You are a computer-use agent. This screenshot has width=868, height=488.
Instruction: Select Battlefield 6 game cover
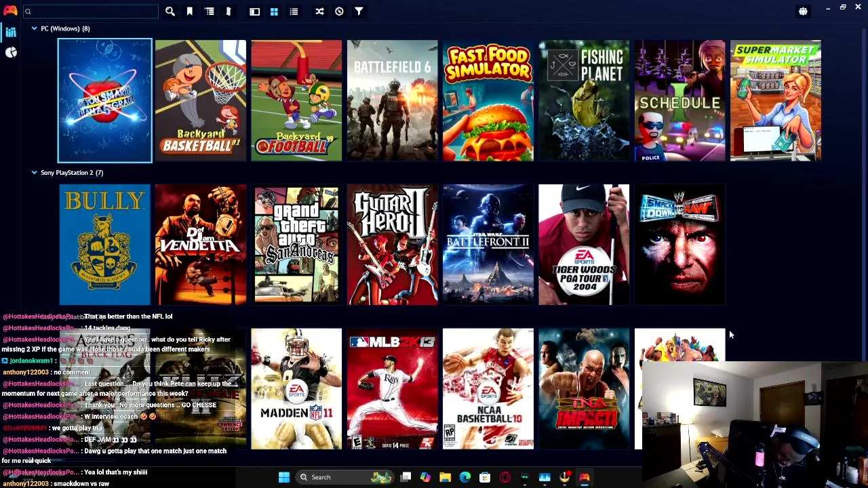[393, 100]
